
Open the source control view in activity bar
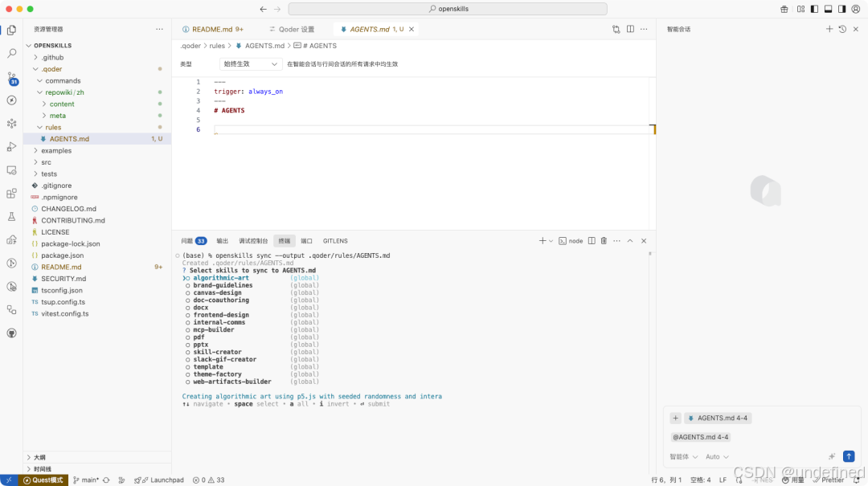click(11, 76)
